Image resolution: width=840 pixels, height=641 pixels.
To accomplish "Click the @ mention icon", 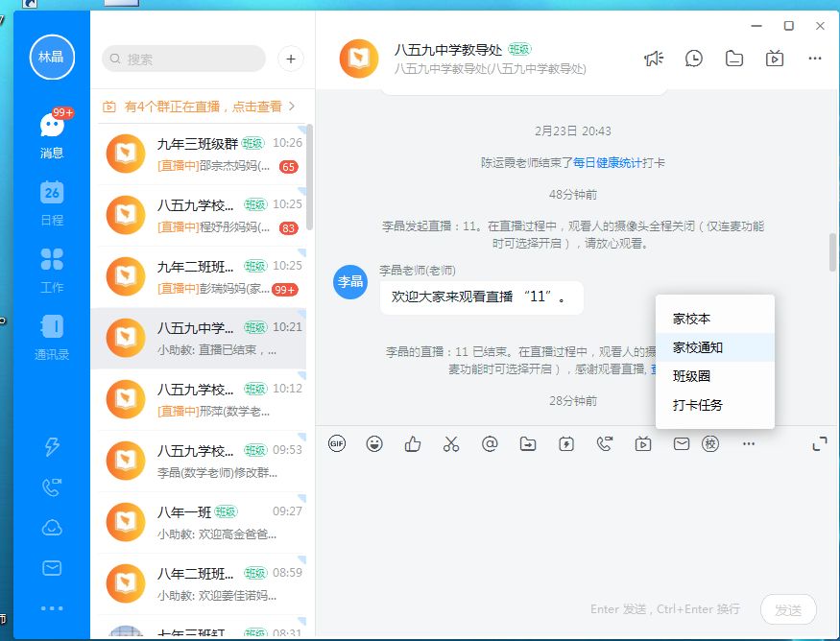I will pos(490,443).
